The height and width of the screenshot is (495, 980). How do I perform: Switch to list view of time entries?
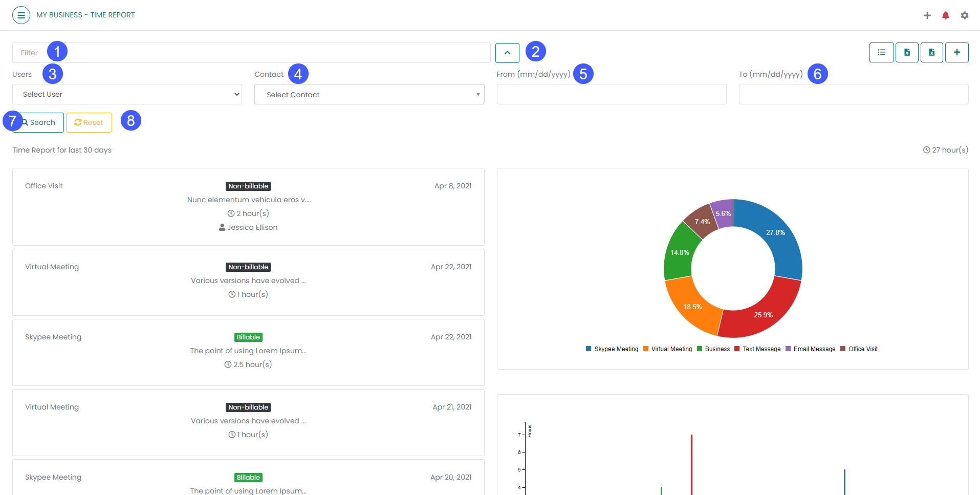point(882,52)
